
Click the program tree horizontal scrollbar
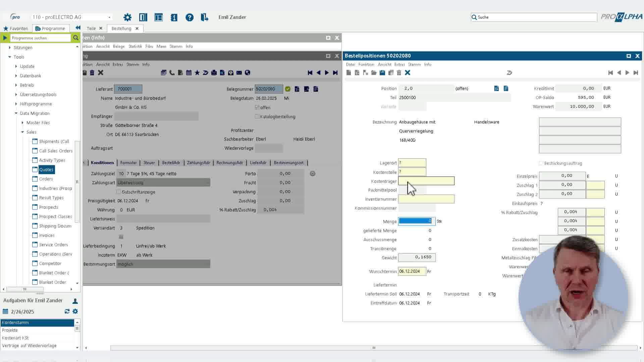pyautogui.click(x=25, y=289)
